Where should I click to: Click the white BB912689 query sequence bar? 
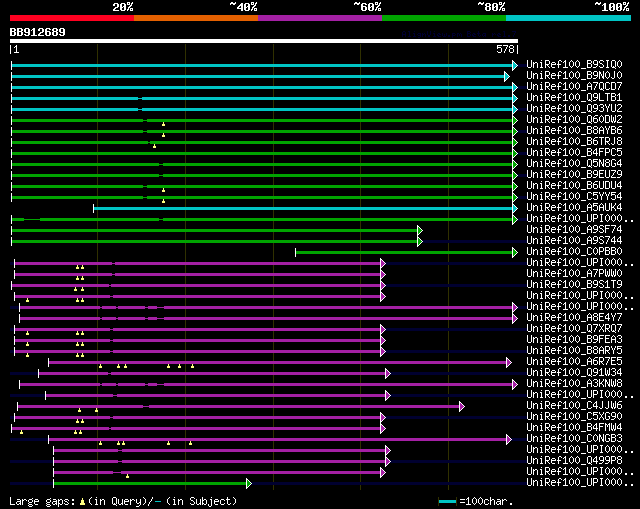tap(264, 41)
